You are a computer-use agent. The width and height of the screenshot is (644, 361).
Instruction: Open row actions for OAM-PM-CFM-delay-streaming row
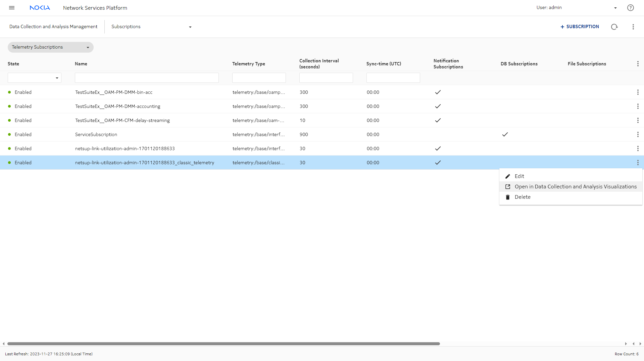click(638, 120)
